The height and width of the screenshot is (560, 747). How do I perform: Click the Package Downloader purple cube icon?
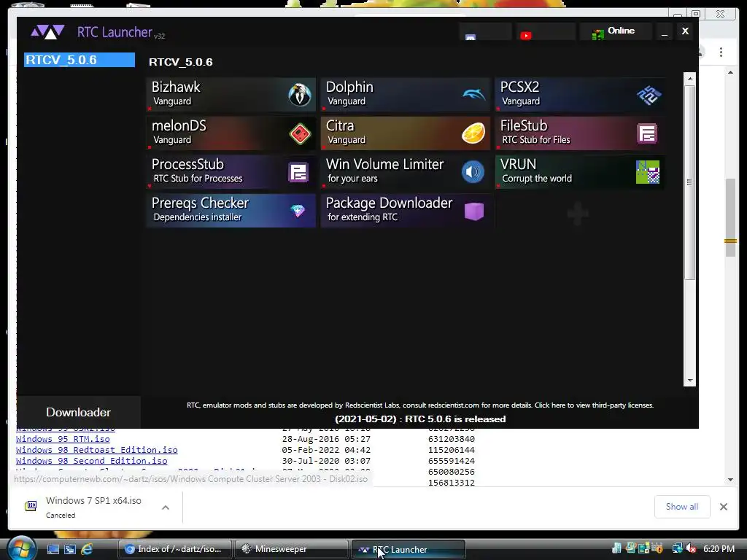pyautogui.click(x=474, y=211)
